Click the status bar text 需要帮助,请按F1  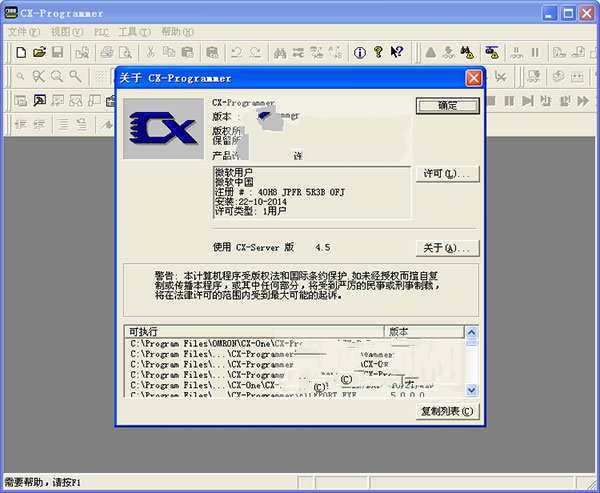pyautogui.click(x=42, y=483)
